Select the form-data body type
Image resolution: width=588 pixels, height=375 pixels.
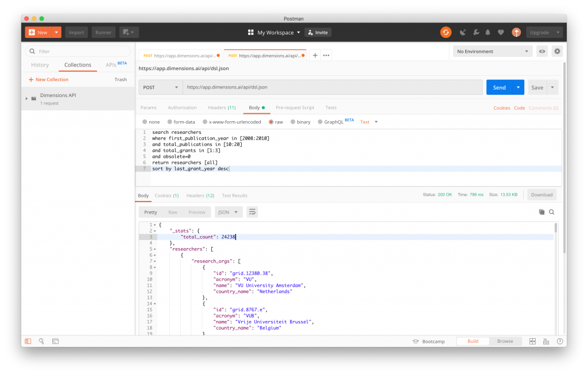169,122
